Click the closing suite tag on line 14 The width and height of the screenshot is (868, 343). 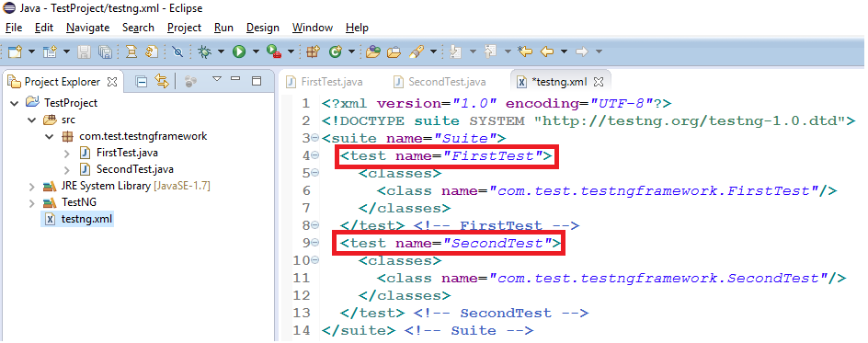tap(359, 331)
